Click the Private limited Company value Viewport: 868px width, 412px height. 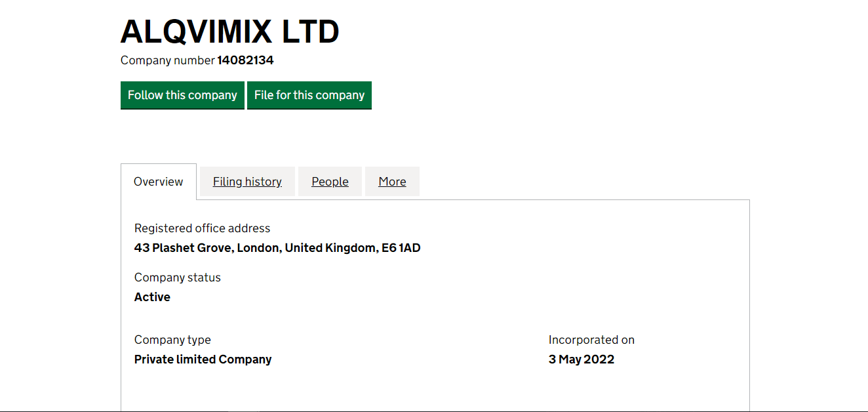pyautogui.click(x=203, y=360)
